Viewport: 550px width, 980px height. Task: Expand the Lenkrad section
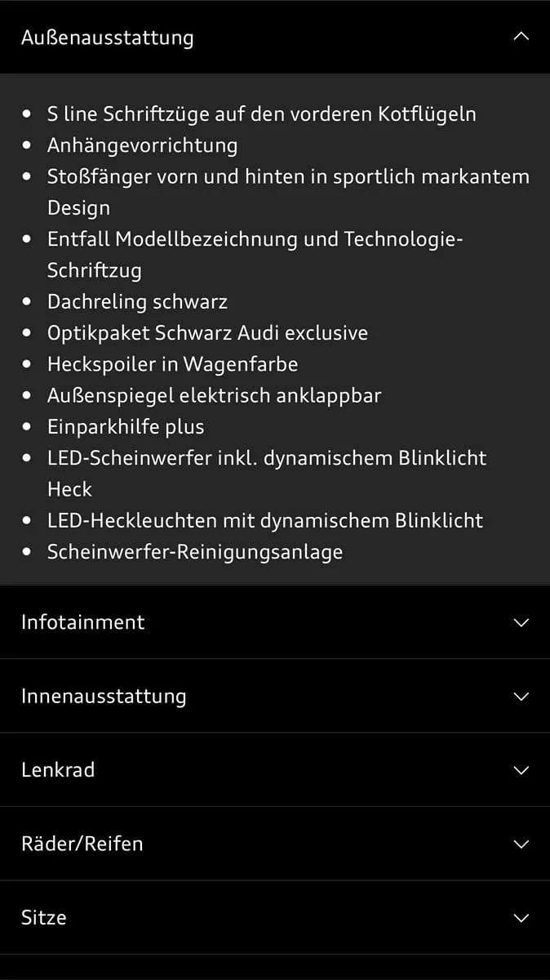tap(275, 770)
